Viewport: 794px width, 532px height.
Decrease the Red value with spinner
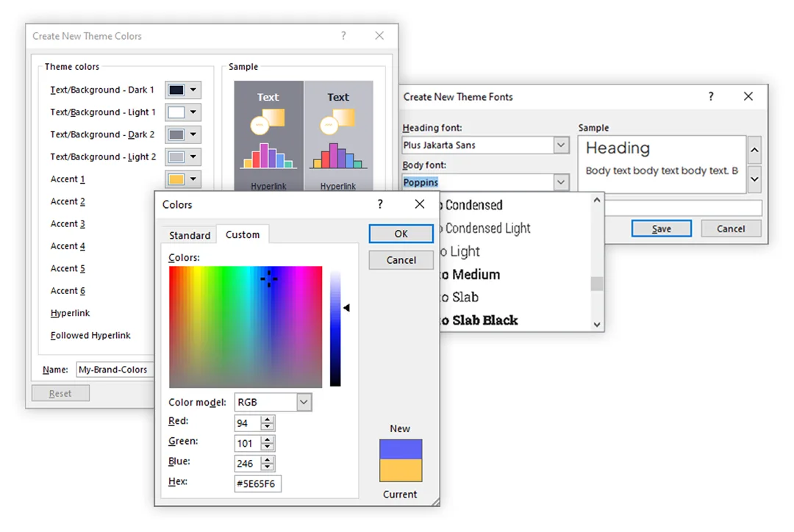(268, 427)
